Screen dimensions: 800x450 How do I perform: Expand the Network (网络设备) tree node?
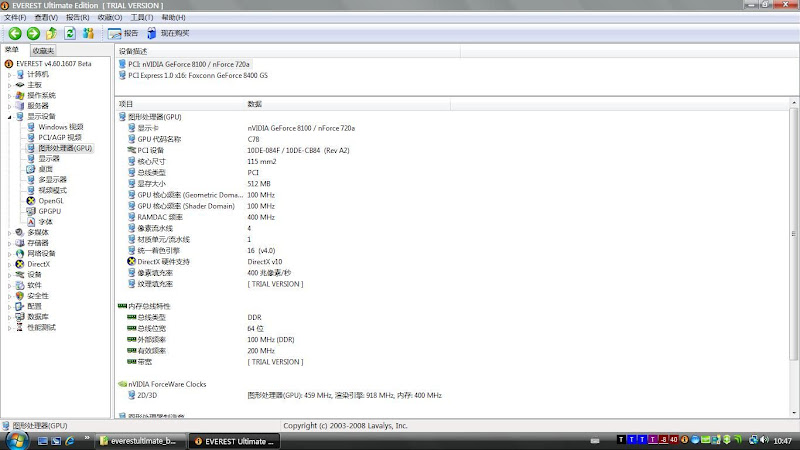point(9,254)
